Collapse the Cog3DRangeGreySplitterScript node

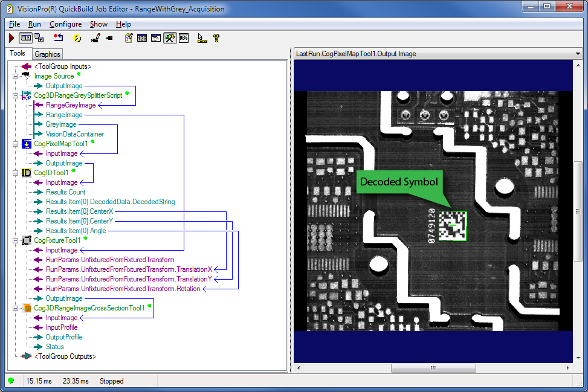[x=15, y=95]
